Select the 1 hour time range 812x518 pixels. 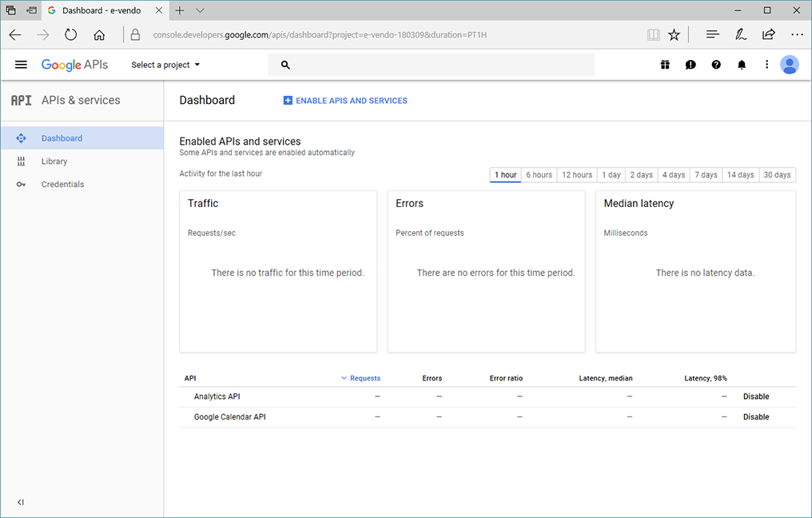[x=505, y=175]
